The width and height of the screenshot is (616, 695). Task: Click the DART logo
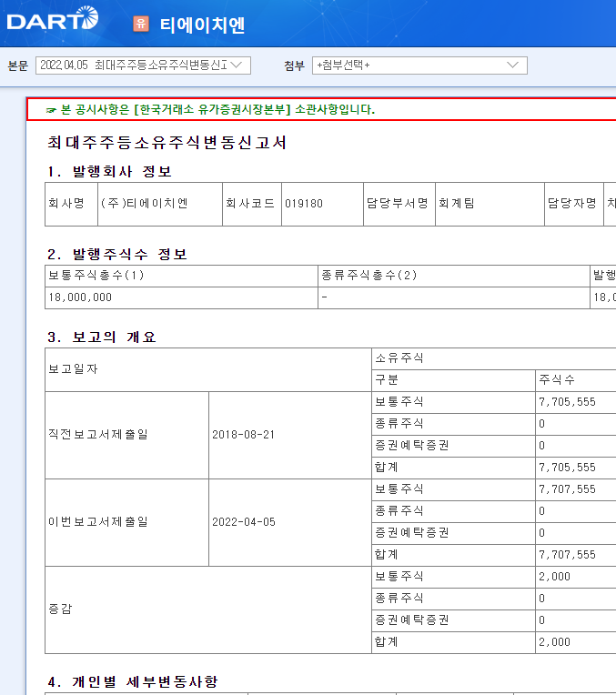tap(53, 18)
